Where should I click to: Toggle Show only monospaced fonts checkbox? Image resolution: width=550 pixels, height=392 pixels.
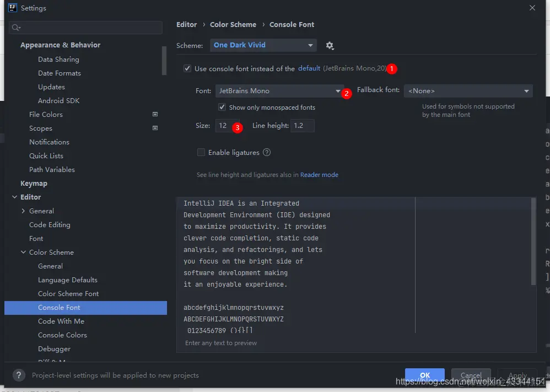coord(222,107)
